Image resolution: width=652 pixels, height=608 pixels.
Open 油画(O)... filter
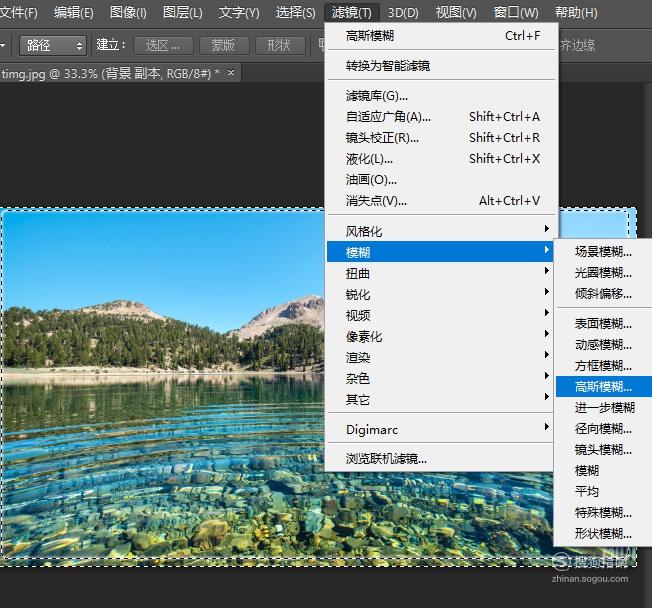(x=442, y=180)
